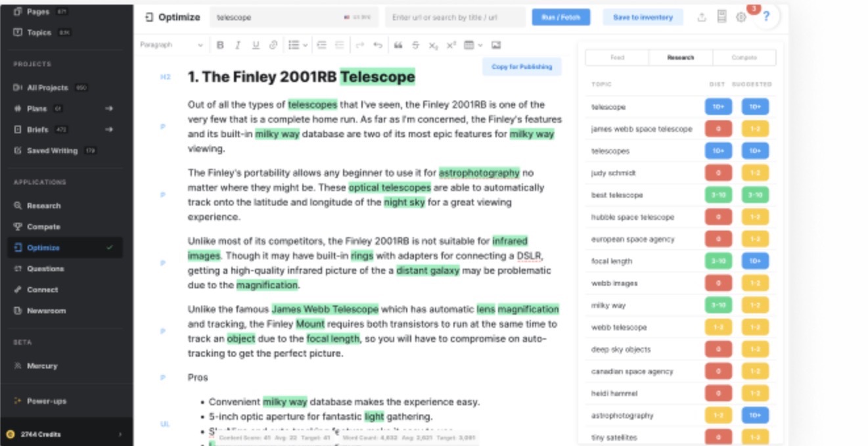The height and width of the screenshot is (446, 868).
Task: Select the judy schmidt topic row
Action: (x=680, y=173)
